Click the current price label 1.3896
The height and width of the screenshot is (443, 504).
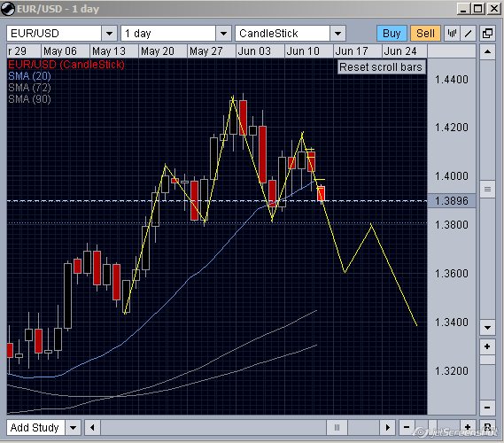(x=451, y=201)
